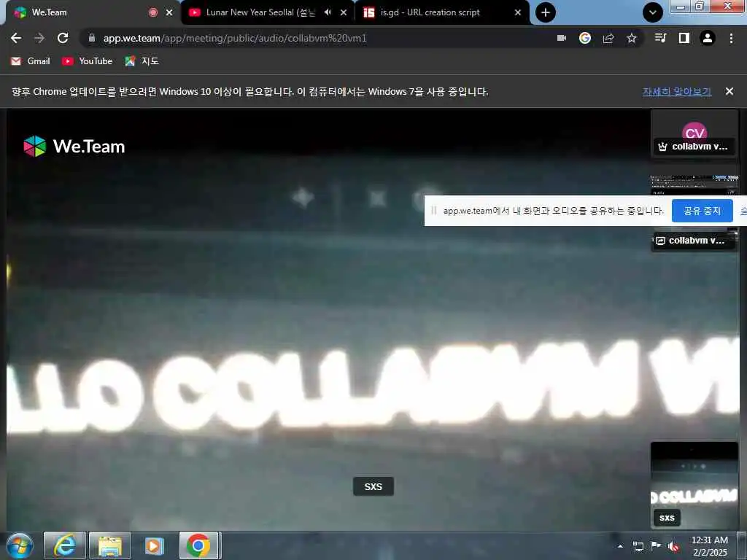Toggle the Chrome side panel
Image resolution: width=747 pixels, height=560 pixels.
click(684, 38)
